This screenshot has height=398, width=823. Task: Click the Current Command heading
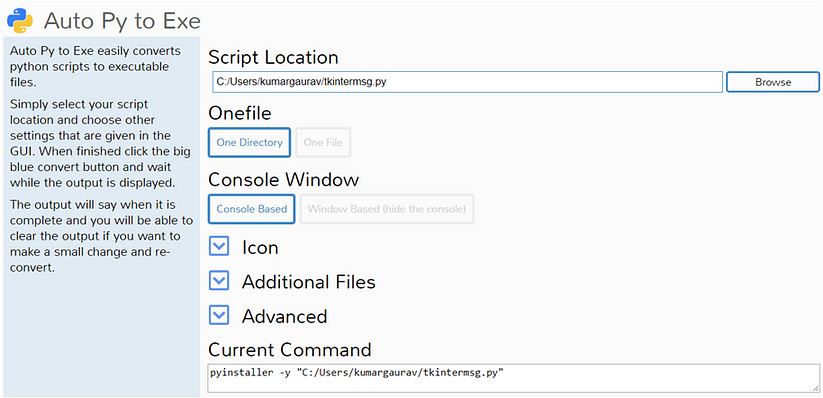(x=290, y=349)
